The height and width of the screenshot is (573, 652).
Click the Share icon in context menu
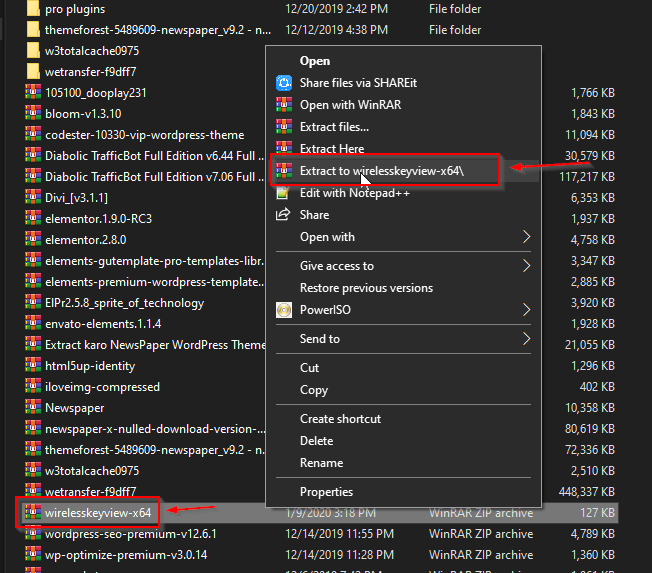tap(283, 215)
